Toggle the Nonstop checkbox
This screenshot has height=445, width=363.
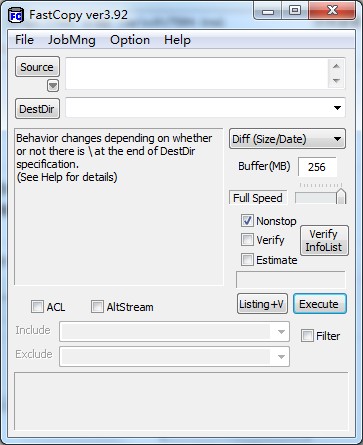(x=247, y=221)
